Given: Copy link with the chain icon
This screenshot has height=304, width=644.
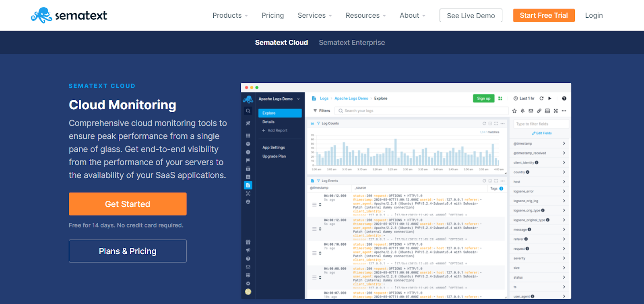Looking at the screenshot, I should point(539,111).
